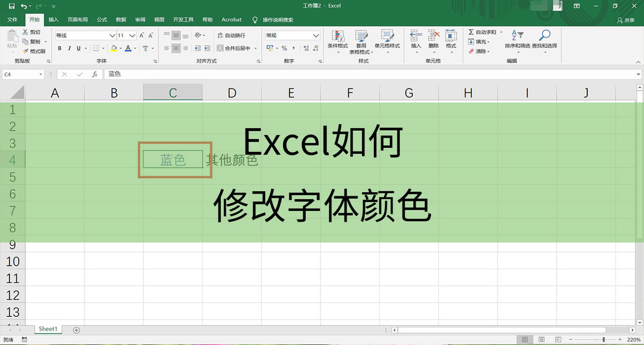The width and height of the screenshot is (644, 345).
Task: Toggle center horizontal alignment
Action: click(x=176, y=48)
